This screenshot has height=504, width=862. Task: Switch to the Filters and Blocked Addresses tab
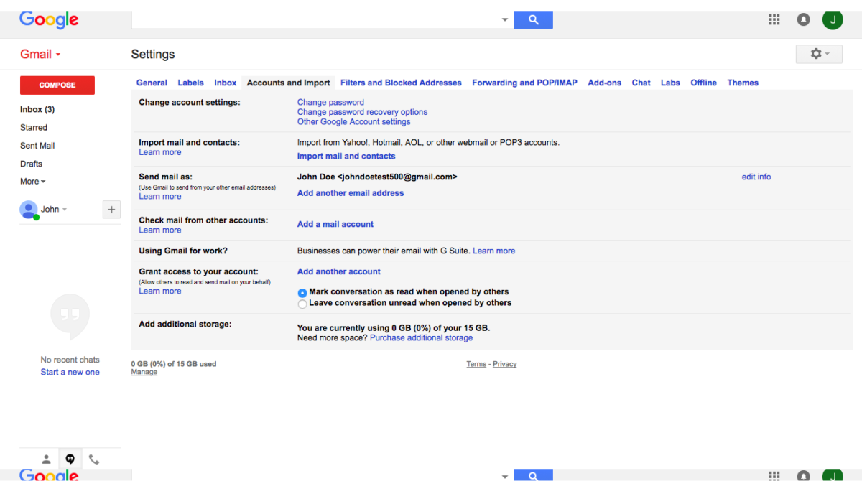click(401, 83)
